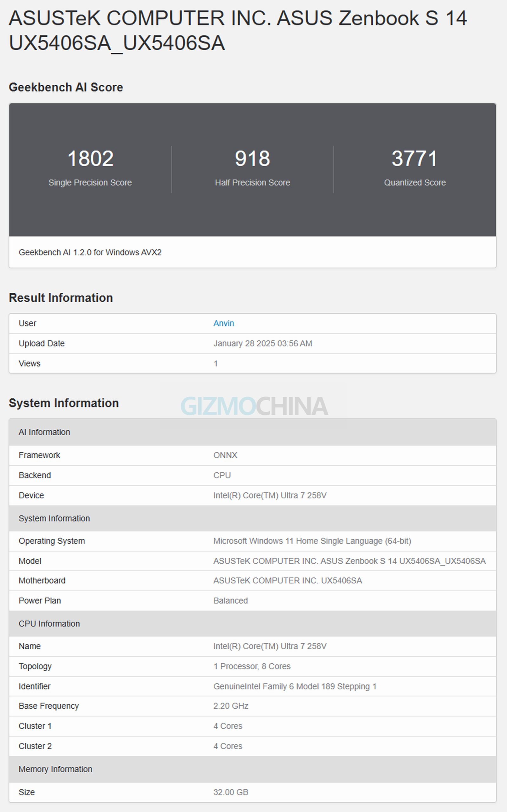Click the ONNX framework value

pyautogui.click(x=225, y=455)
